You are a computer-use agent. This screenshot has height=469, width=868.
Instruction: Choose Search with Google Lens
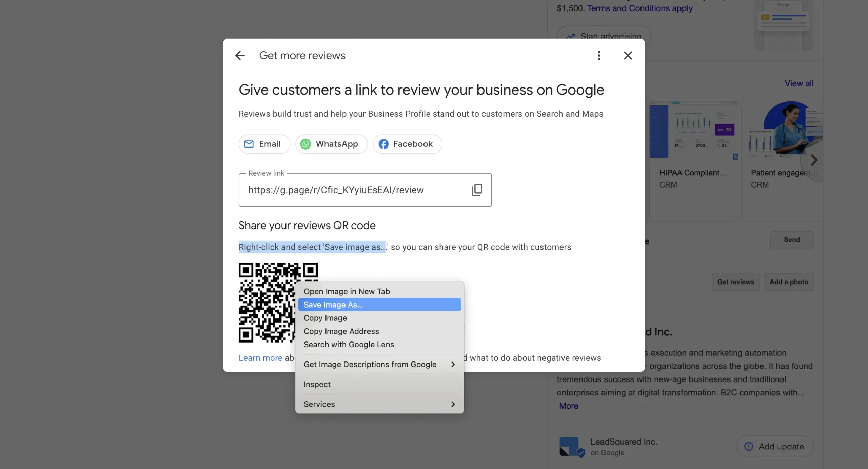coord(379,344)
